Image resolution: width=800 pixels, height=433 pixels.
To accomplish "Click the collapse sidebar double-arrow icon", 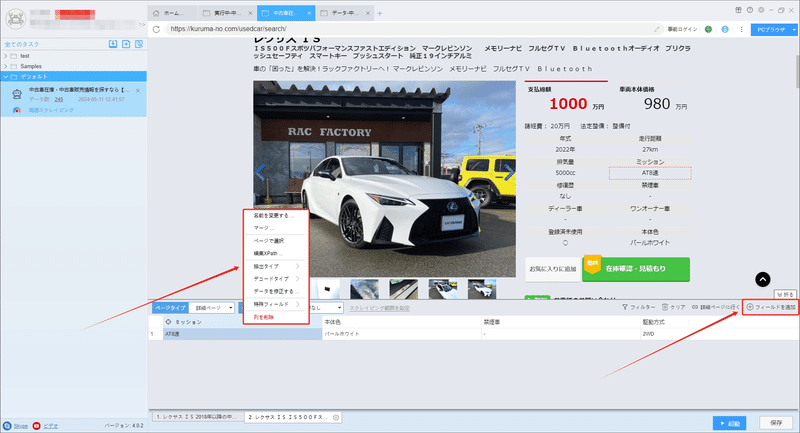I will pos(141,24).
